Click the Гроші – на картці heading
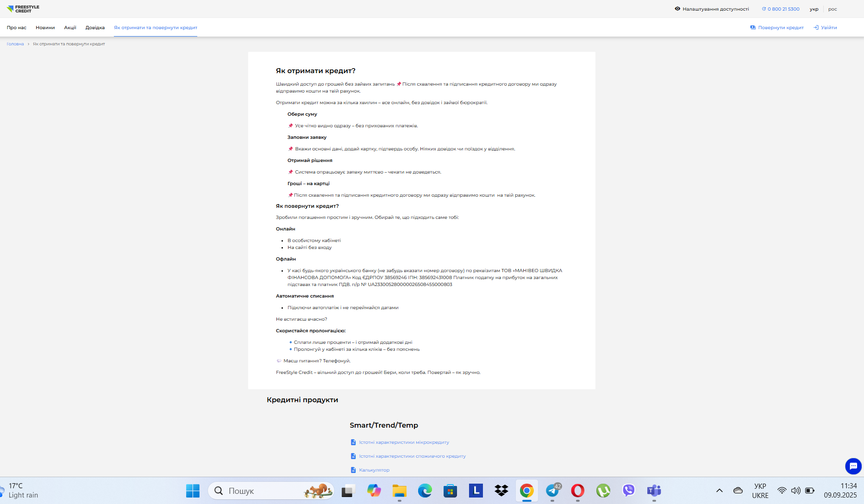 (x=308, y=183)
